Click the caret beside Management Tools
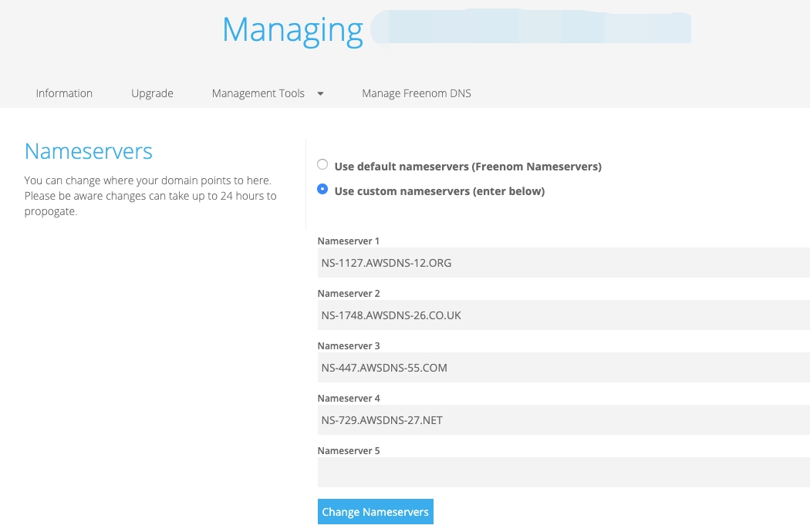 (x=320, y=94)
